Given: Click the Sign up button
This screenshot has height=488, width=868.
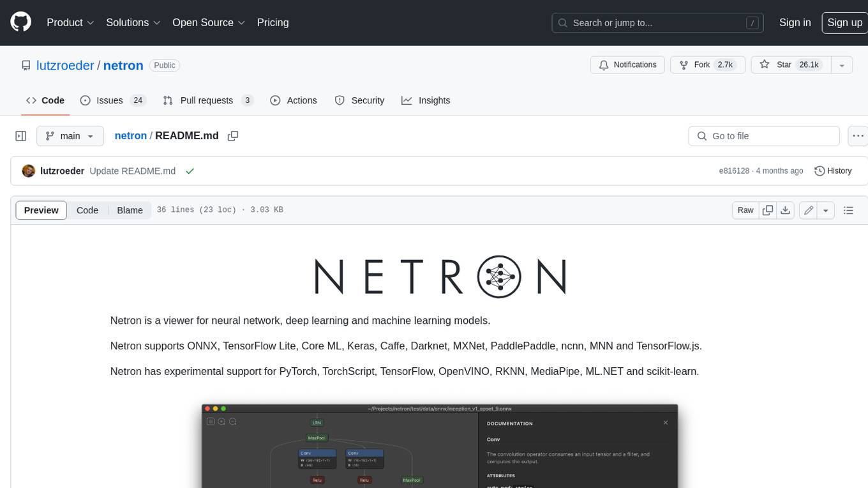Looking at the screenshot, I should pos(844,22).
